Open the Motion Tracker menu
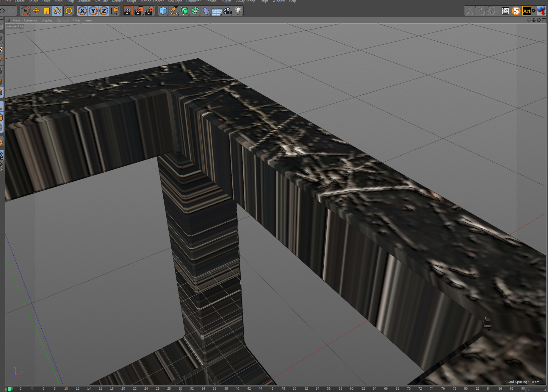This screenshot has height=392, width=548. click(x=152, y=1)
